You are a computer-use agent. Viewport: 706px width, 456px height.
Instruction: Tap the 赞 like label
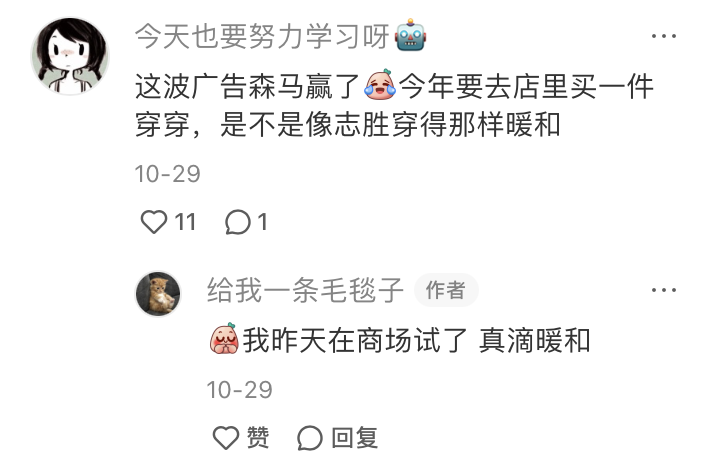[258, 438]
